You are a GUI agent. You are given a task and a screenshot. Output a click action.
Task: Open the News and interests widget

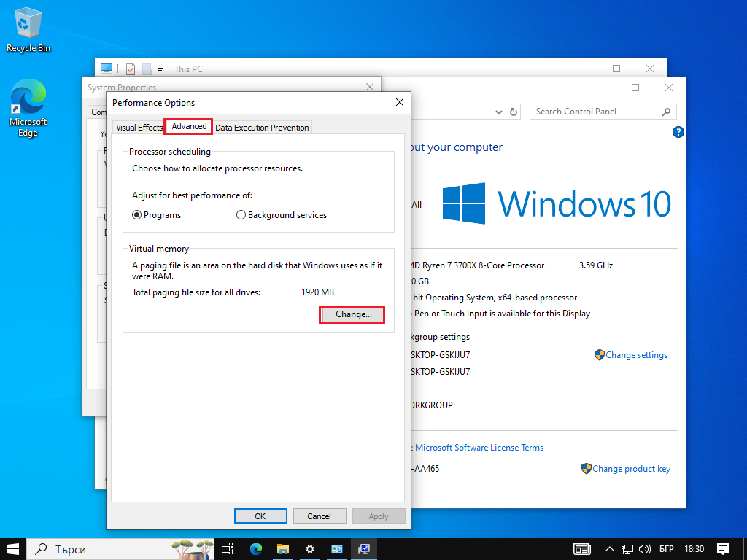tap(581, 549)
